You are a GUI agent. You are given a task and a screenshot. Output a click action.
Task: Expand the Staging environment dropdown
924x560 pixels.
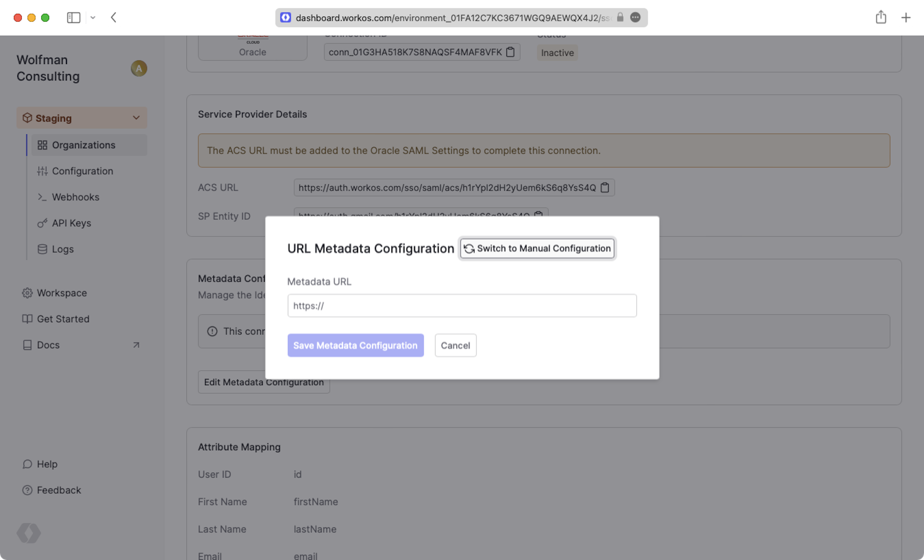[136, 118]
